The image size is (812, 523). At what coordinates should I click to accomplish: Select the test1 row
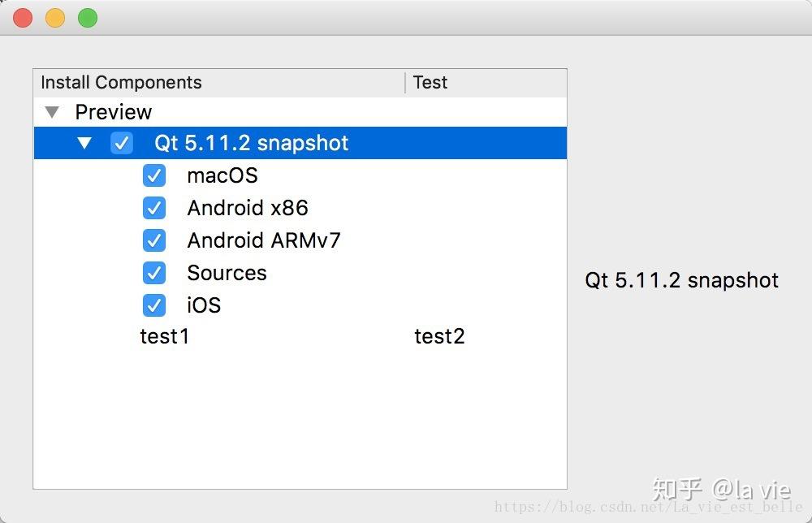pos(165,336)
